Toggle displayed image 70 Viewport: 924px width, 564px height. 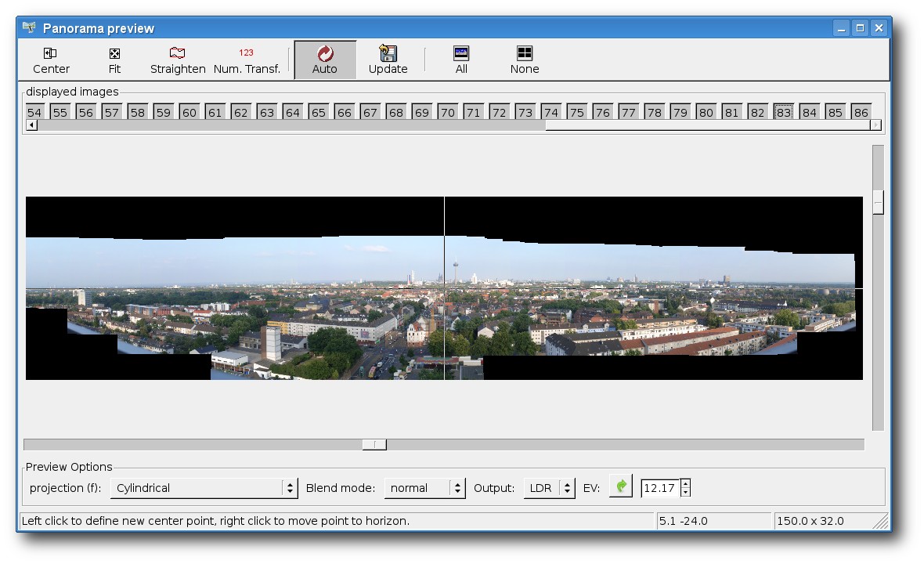(447, 112)
